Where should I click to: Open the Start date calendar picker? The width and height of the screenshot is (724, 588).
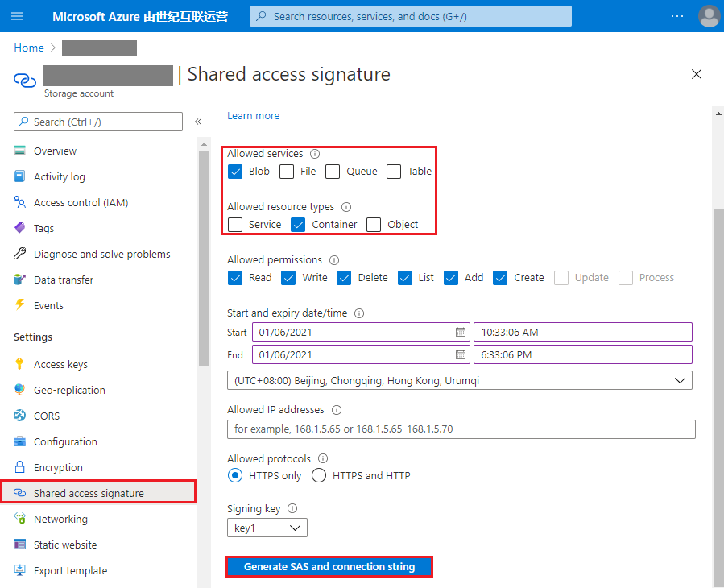[x=461, y=332]
